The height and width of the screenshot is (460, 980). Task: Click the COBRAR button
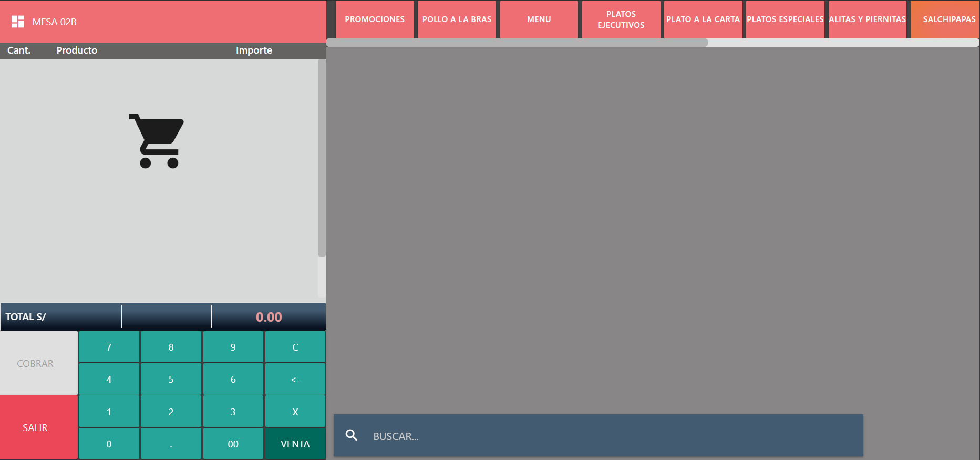click(35, 363)
